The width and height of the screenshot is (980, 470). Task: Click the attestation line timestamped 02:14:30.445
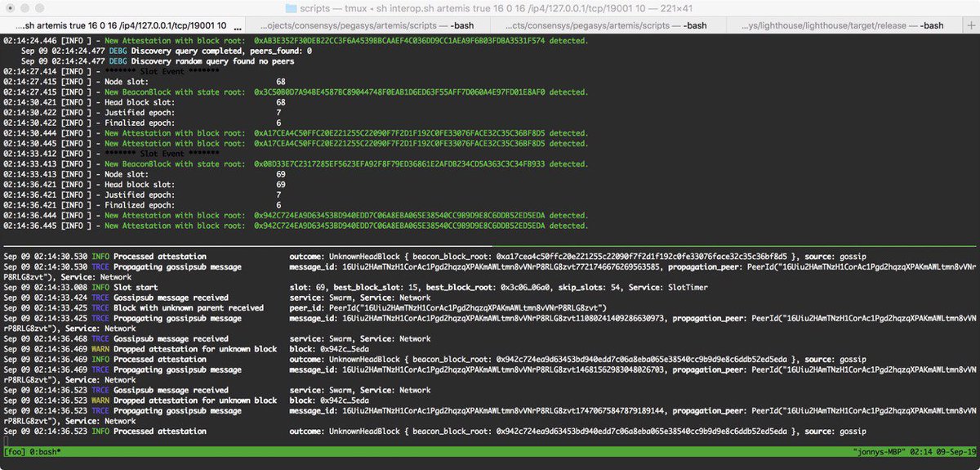pos(296,145)
